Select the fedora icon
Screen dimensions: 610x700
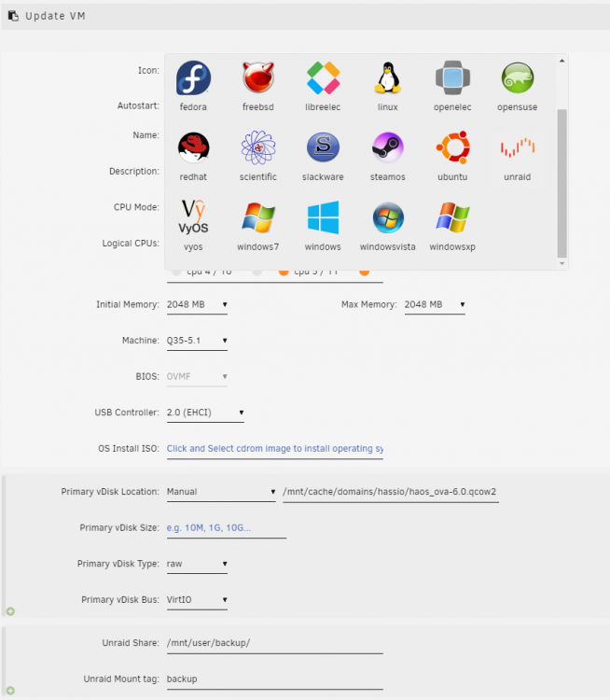pos(193,78)
